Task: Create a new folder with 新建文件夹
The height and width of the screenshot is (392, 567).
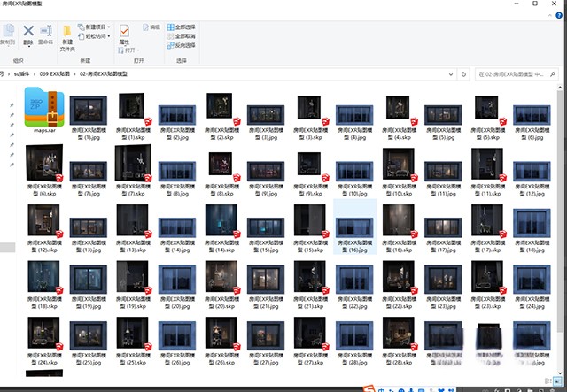Action: 67,36
